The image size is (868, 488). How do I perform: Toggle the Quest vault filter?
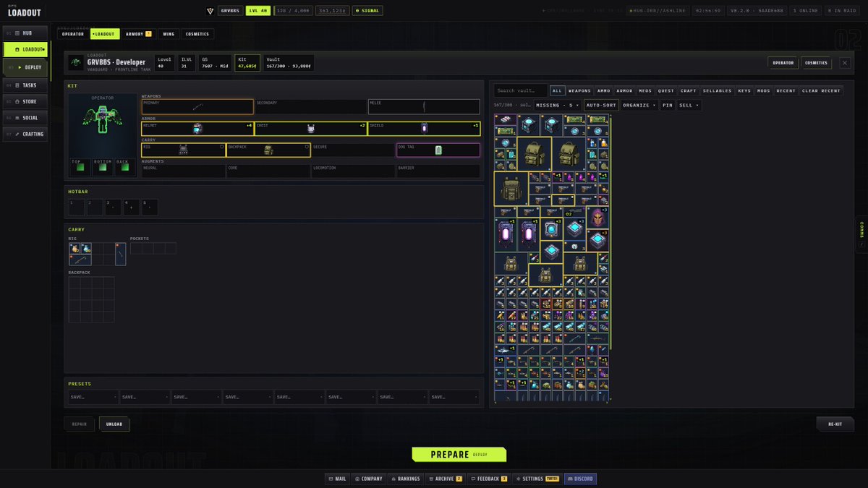(x=666, y=91)
